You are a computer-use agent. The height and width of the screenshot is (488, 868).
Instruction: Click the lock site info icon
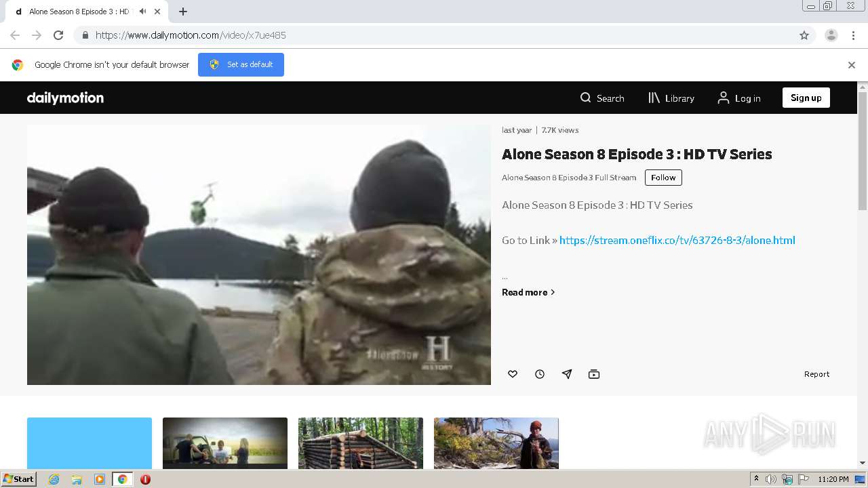(x=85, y=35)
